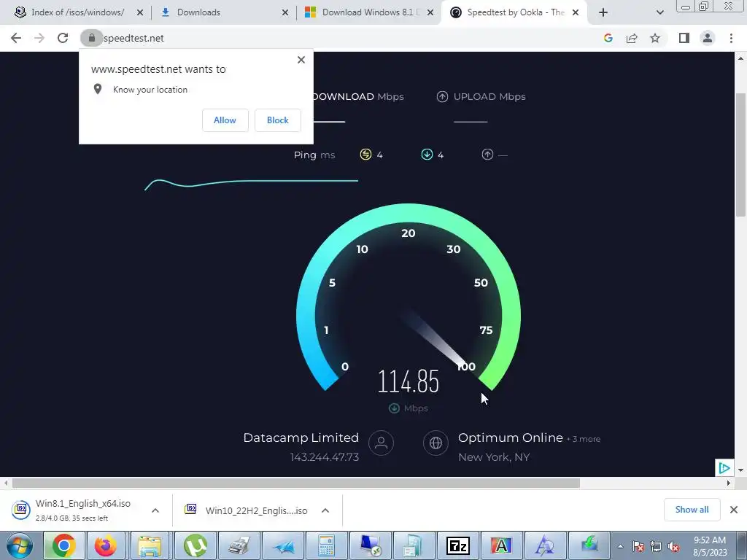
Task: Click the lock icon in address bar
Action: point(91,38)
